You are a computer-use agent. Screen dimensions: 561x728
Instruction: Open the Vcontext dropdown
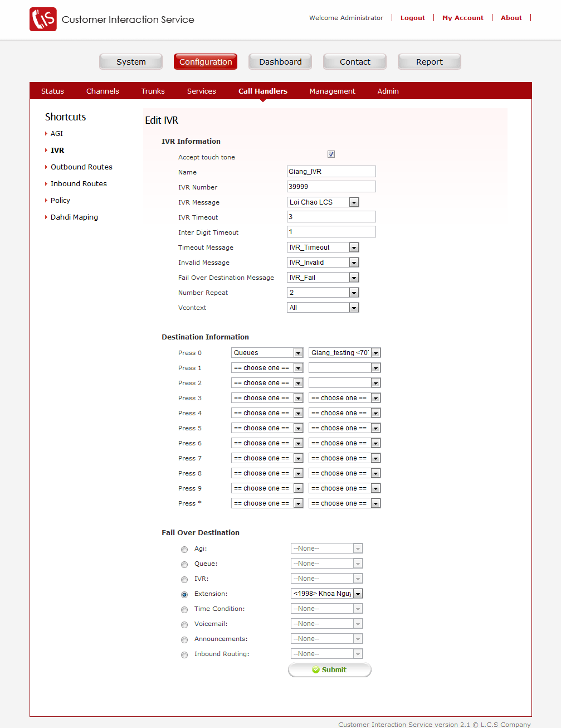pos(323,308)
